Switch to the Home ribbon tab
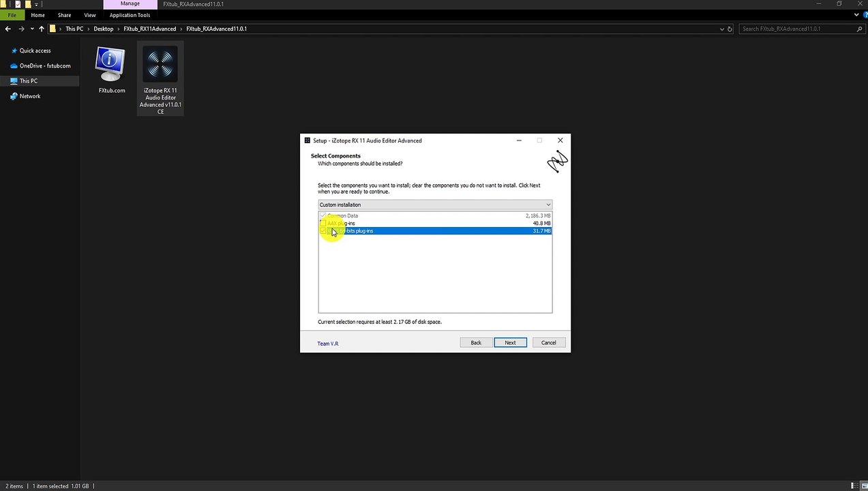 38,15
